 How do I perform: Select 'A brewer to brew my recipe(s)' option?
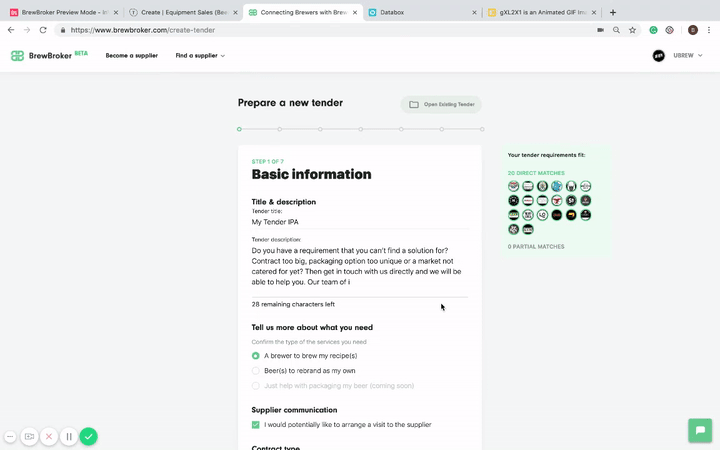coord(256,355)
